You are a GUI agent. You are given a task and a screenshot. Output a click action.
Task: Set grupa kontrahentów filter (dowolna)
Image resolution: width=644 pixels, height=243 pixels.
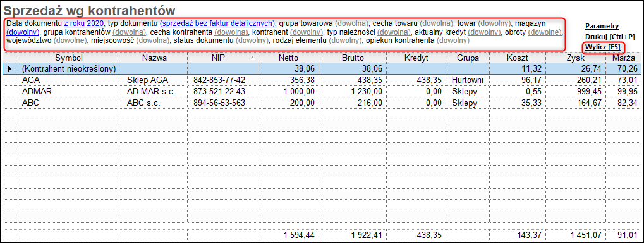(130, 32)
